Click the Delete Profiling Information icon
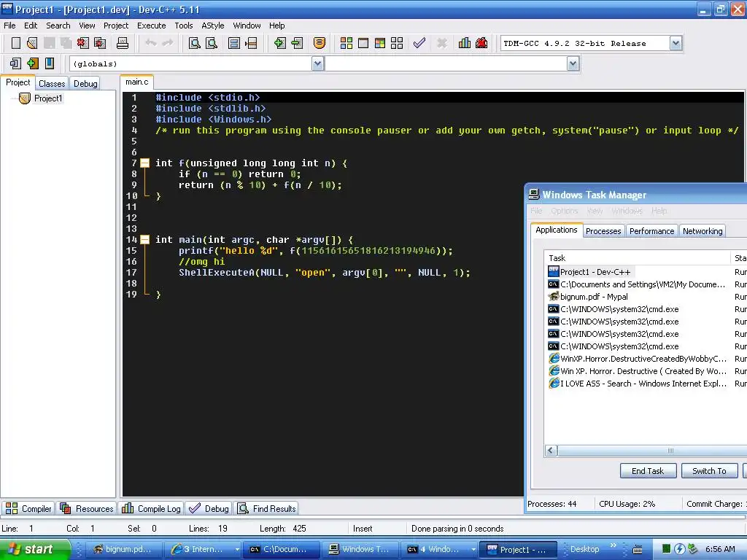This screenshot has width=747, height=560. pyautogui.click(x=481, y=43)
